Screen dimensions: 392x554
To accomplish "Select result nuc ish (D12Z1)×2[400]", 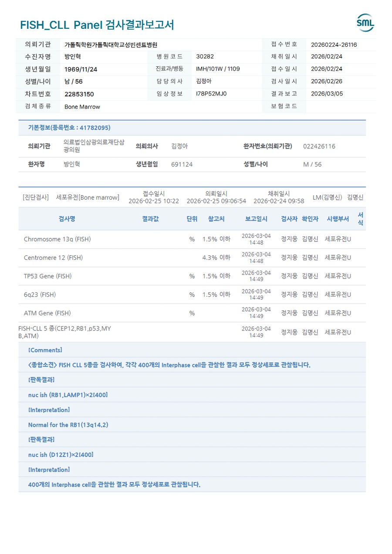I will 61,455.
